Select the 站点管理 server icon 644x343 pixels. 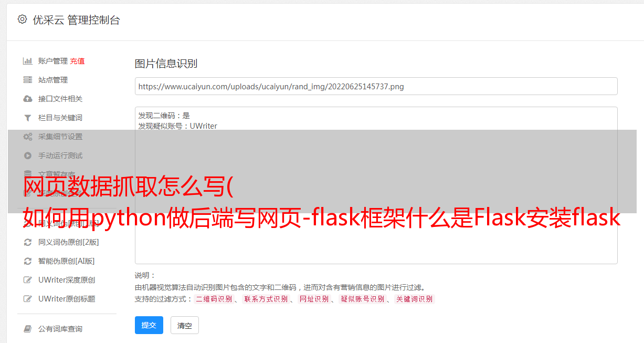[x=28, y=80]
